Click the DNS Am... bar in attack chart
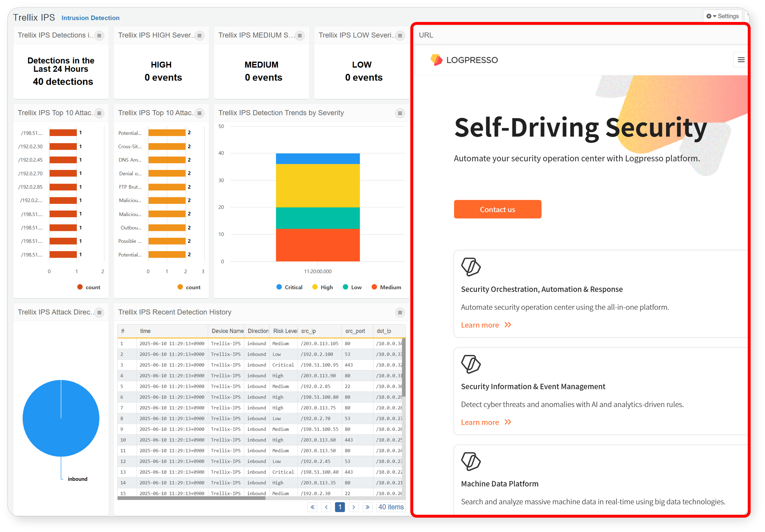Viewport: 765px width, 532px height. (167, 160)
